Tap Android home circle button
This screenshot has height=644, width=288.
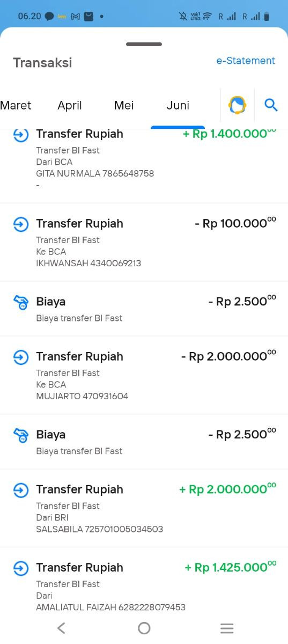144,628
